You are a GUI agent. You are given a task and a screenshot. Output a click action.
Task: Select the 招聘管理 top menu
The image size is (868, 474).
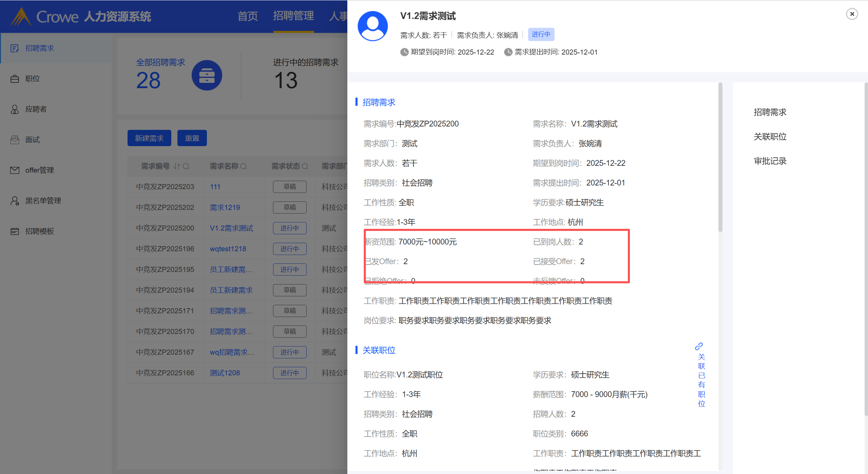pyautogui.click(x=293, y=16)
